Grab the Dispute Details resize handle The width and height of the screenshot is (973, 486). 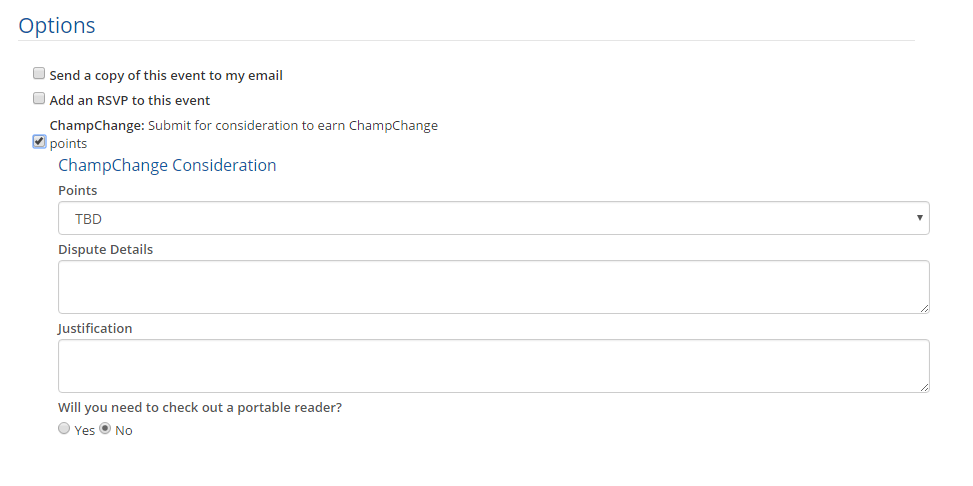click(924, 308)
